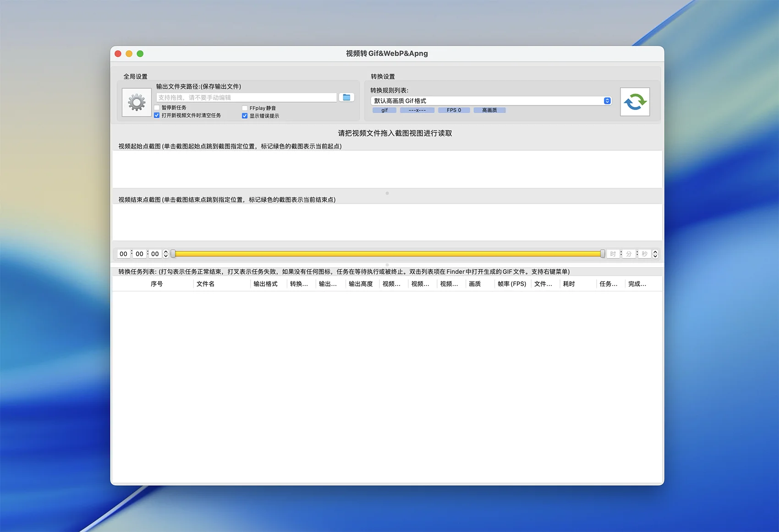Screen dimensions: 779x532
Task: Enable the 暂停新任务 checkbox
Action: (157, 108)
